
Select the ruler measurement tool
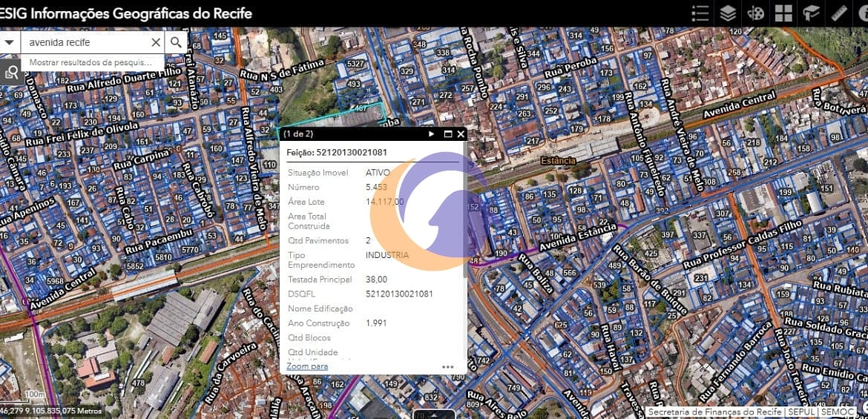[839, 13]
